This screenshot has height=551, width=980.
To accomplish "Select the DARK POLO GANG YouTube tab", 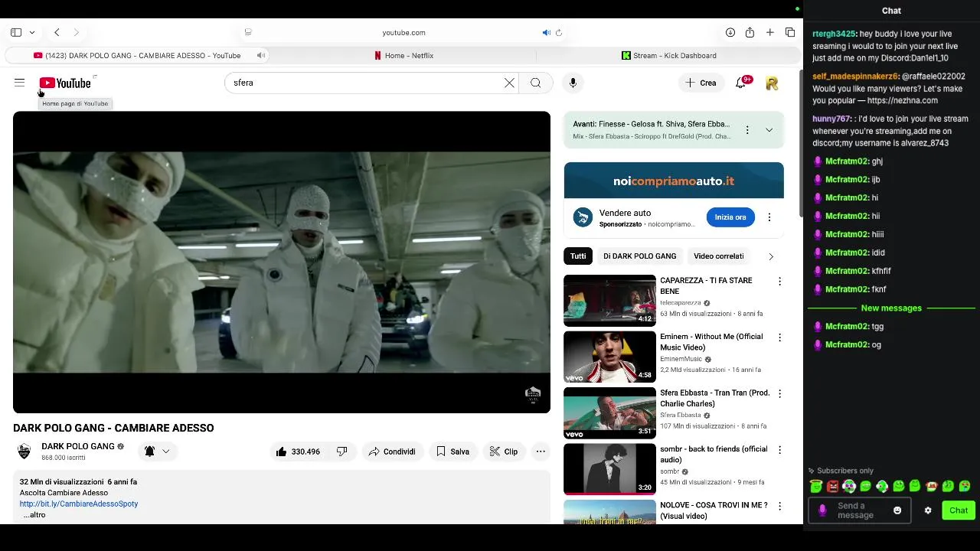I will [x=138, y=55].
